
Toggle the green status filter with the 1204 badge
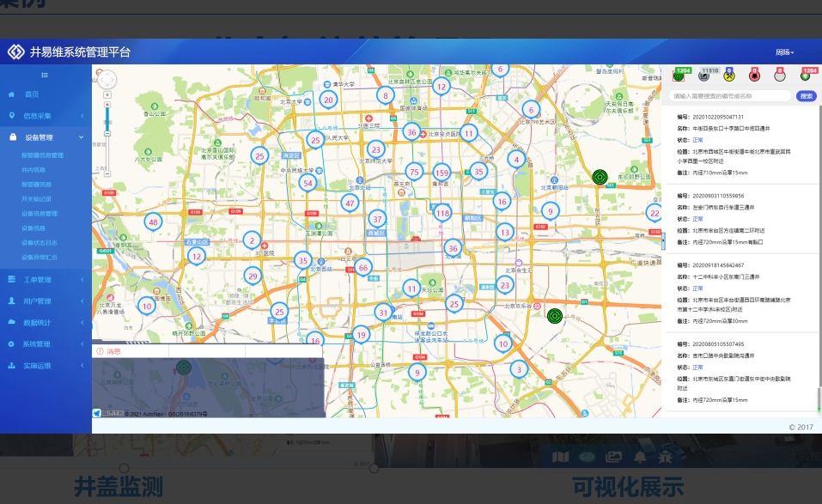(x=679, y=75)
